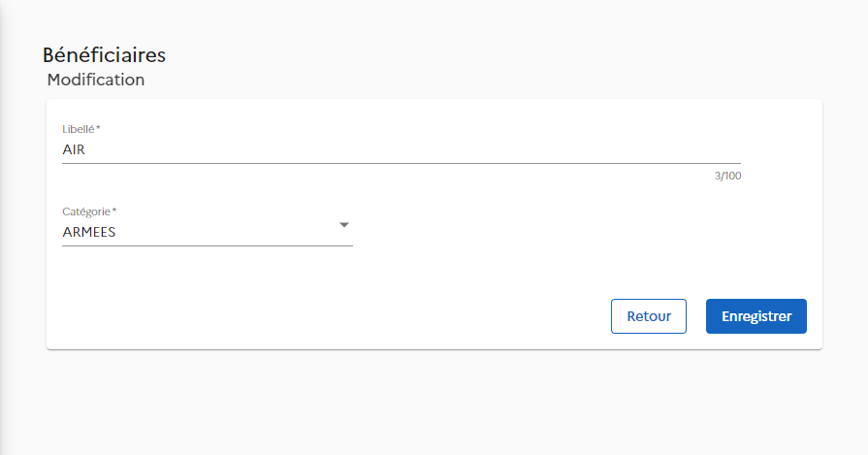Click the Libellé* field label
This screenshot has height=455, width=868.
coord(81,129)
